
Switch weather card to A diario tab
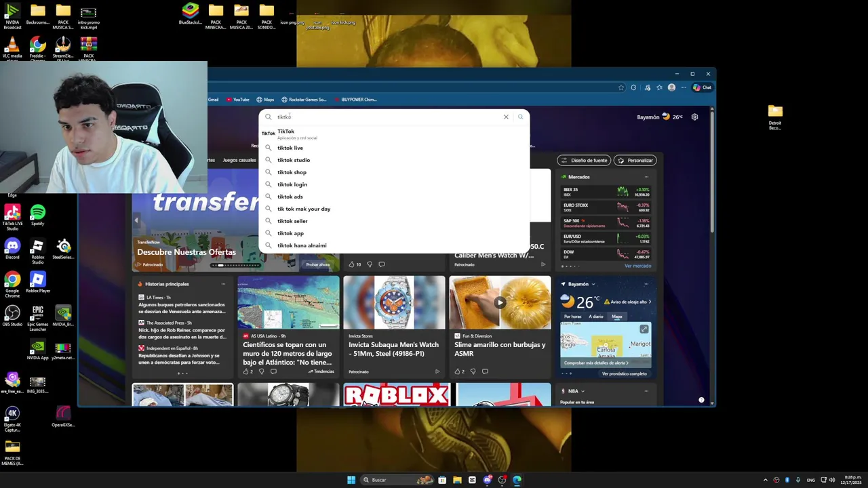tap(596, 317)
